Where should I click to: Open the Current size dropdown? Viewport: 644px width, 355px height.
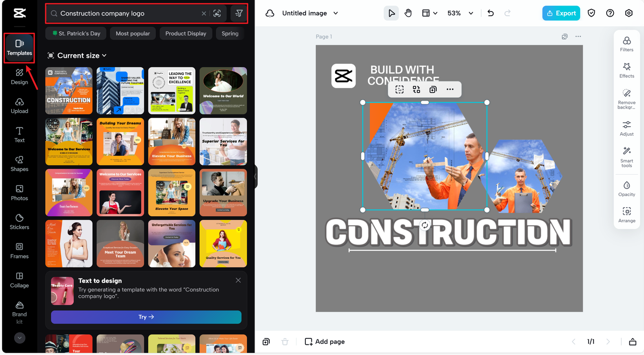(x=77, y=55)
